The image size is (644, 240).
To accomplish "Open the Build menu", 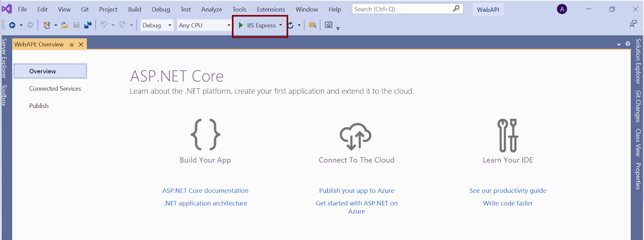I will pos(134,9).
